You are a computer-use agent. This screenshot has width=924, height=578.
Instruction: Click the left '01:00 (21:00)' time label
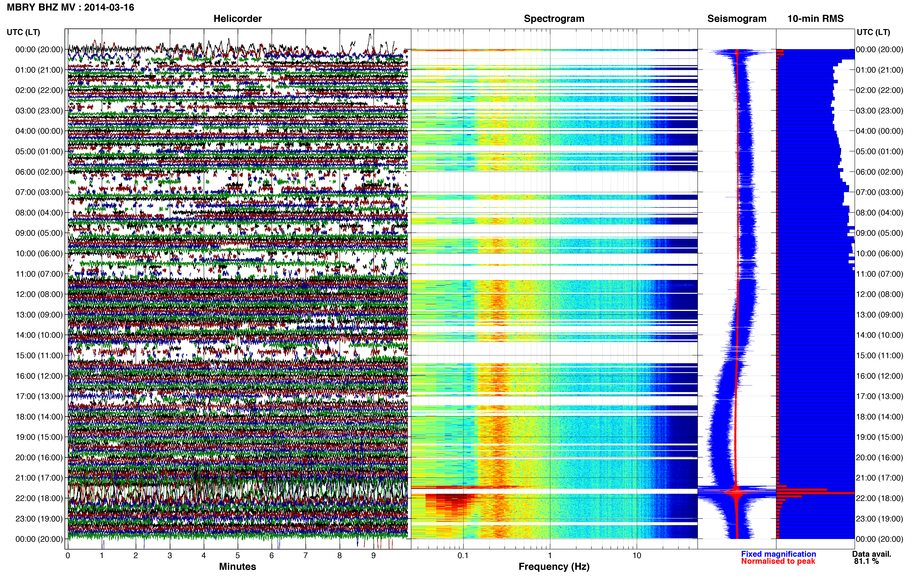39,70
